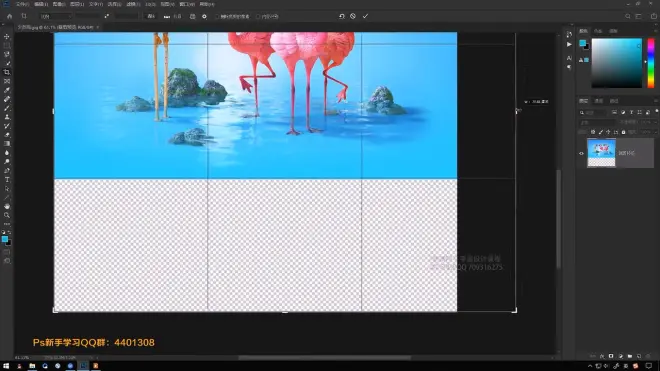Screen dimensions: 660x371
Task: Select the Crop tool in the toolbox
Action: [x=7, y=72]
